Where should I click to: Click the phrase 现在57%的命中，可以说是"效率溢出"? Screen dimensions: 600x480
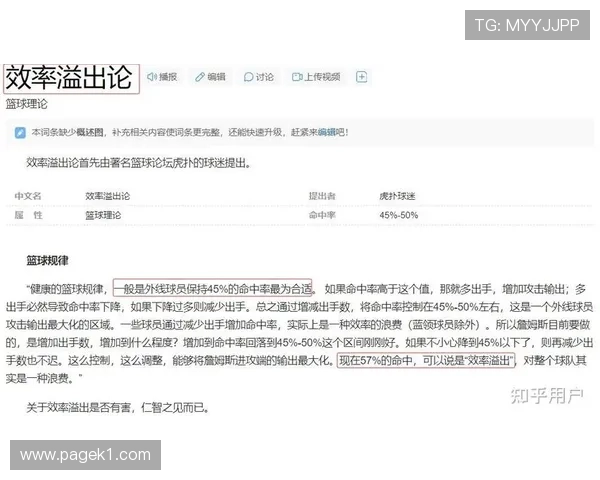(426, 361)
